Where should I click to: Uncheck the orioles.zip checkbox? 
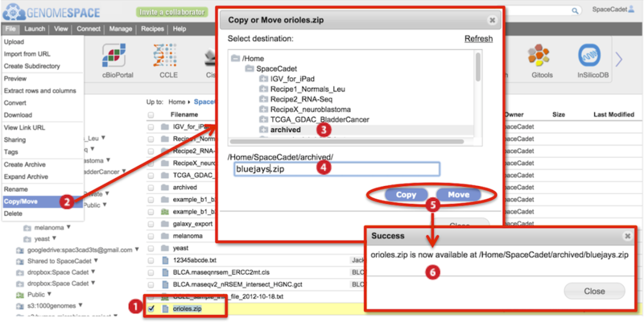tap(151, 309)
